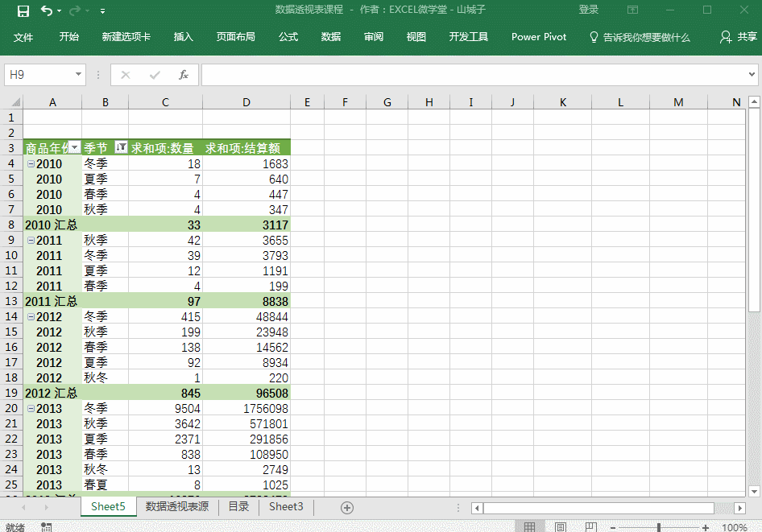Screen dimensions: 762x532
Task: Open the undo history dropdown arrow
Action: point(60,10)
